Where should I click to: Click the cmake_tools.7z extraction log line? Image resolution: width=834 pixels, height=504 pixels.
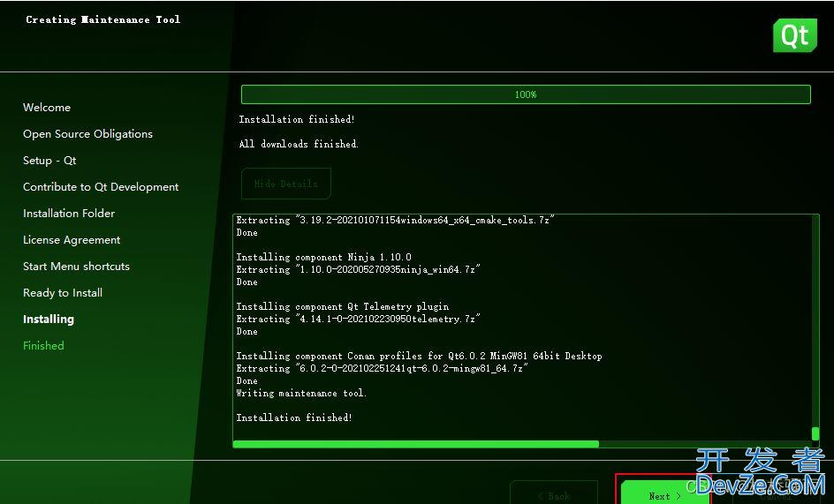click(x=395, y=220)
